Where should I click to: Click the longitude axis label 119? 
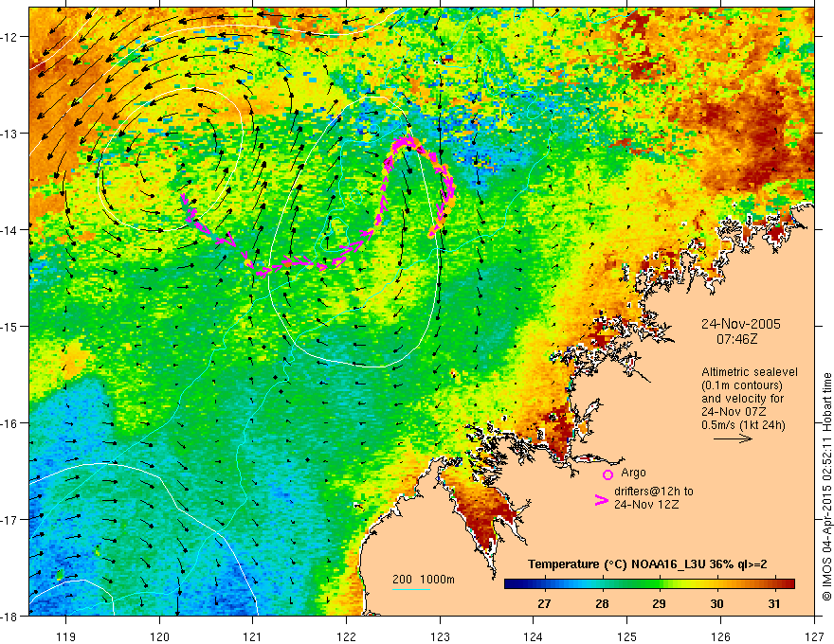[66, 636]
